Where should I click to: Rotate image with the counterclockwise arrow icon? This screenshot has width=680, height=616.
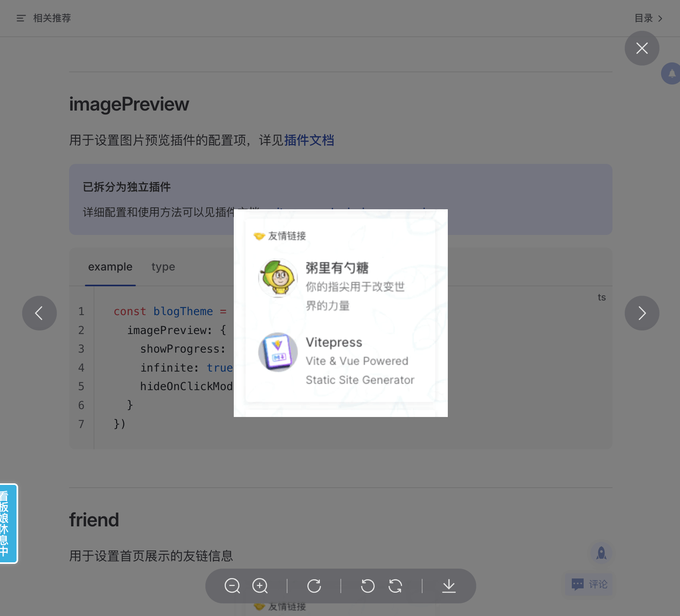368,586
